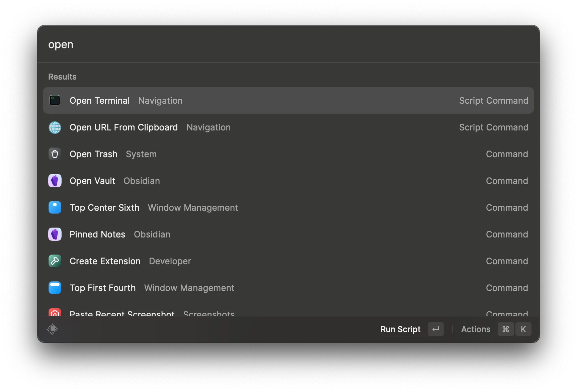The height and width of the screenshot is (392, 577).
Task: Click the Raycast logo in the bottom bar
Action: point(52,329)
